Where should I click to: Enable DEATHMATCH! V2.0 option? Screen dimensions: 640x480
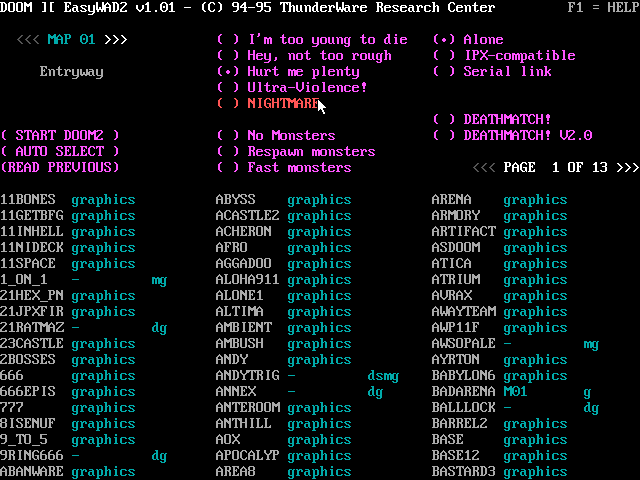point(512,135)
